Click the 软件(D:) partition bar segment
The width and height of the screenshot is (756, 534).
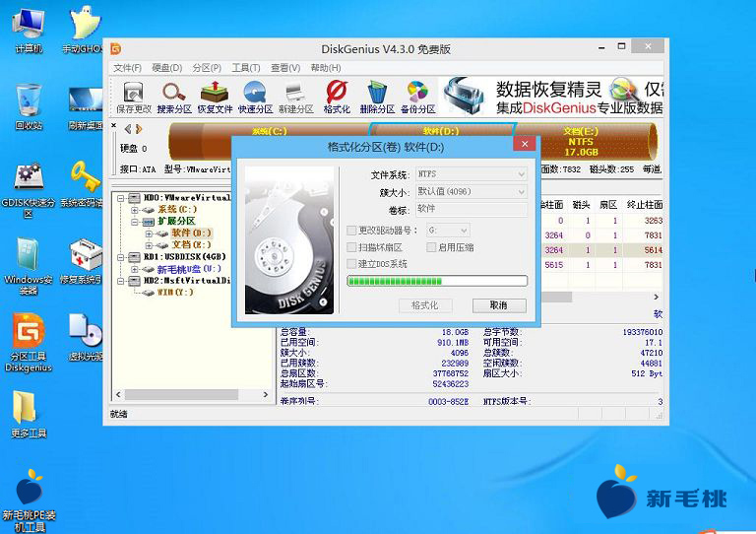pyautogui.click(x=441, y=129)
